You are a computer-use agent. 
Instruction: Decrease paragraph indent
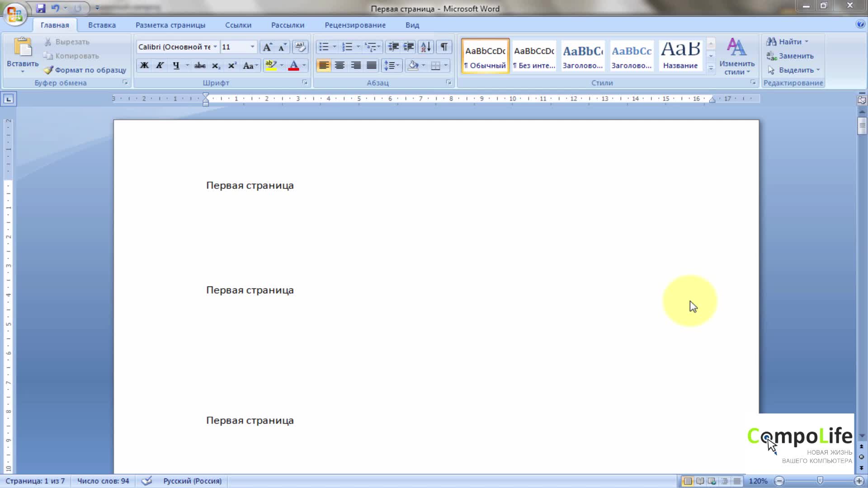tap(393, 47)
